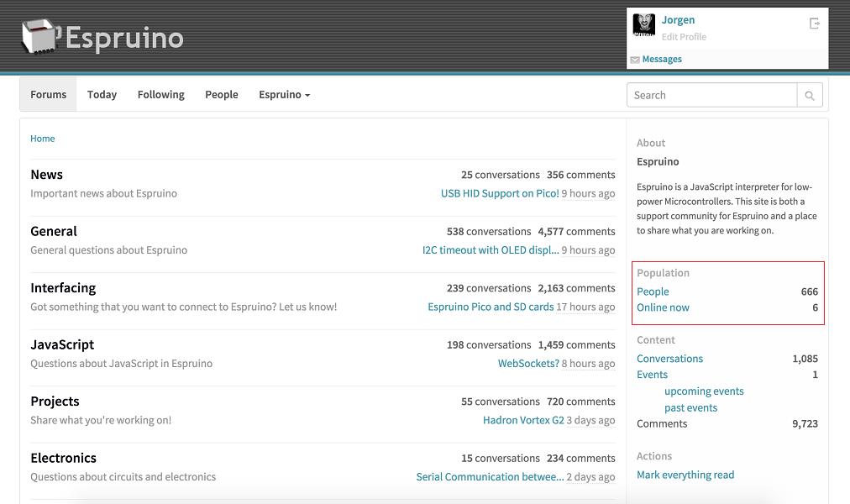
Task: Open 'Hadron Vortex G2' conversation
Action: pos(523,420)
